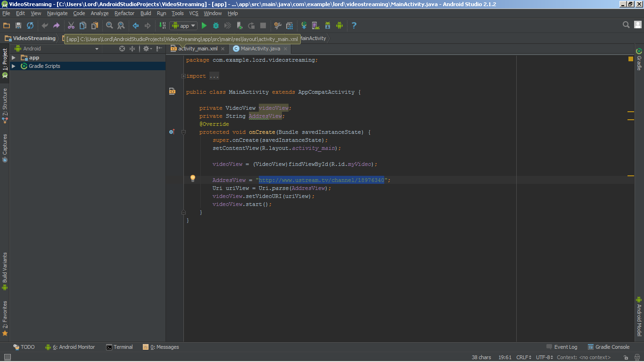This screenshot has height=362, width=644.
Task: Click the override gutter icon beside onCreate
Action: (172, 132)
